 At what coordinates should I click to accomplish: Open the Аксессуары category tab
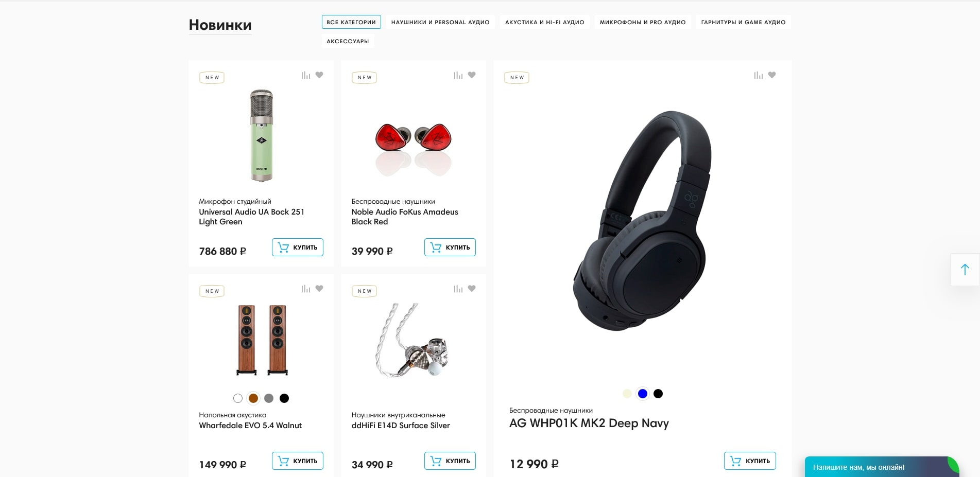pyautogui.click(x=348, y=41)
